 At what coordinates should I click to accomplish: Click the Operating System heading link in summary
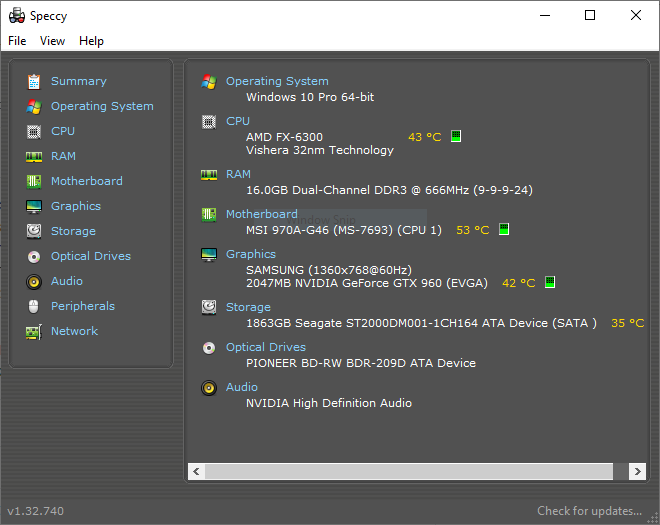tap(277, 81)
